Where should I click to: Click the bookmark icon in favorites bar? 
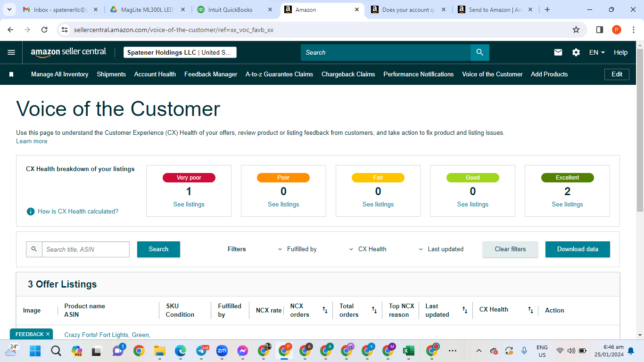click(11, 74)
